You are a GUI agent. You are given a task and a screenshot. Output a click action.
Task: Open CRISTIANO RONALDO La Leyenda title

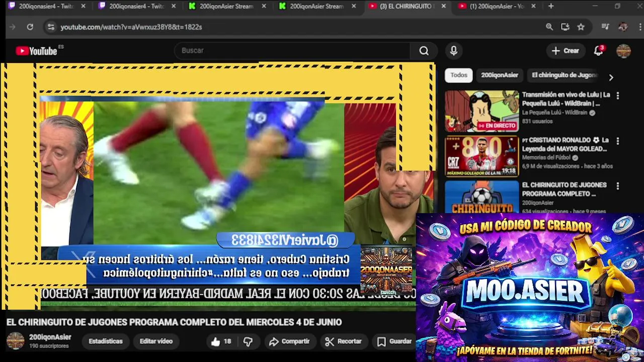[x=565, y=144]
